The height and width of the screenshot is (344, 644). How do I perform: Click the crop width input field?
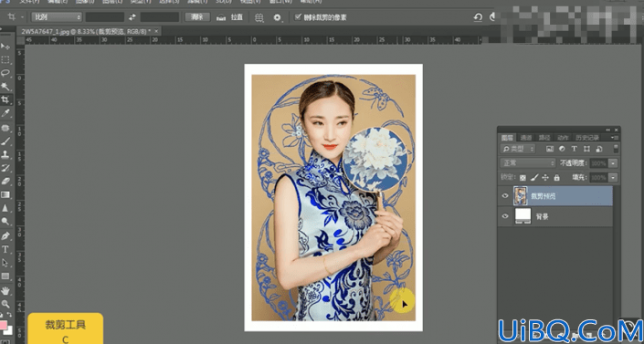[105, 17]
